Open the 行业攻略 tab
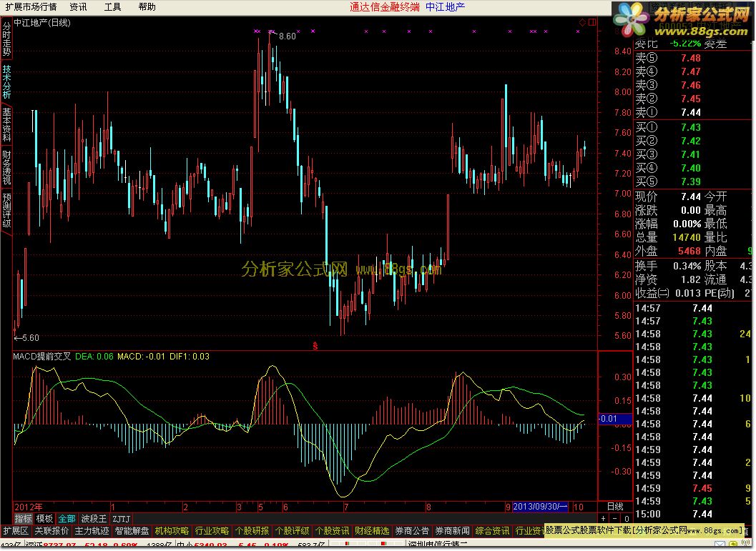The width and height of the screenshot is (756, 551). 212,531
